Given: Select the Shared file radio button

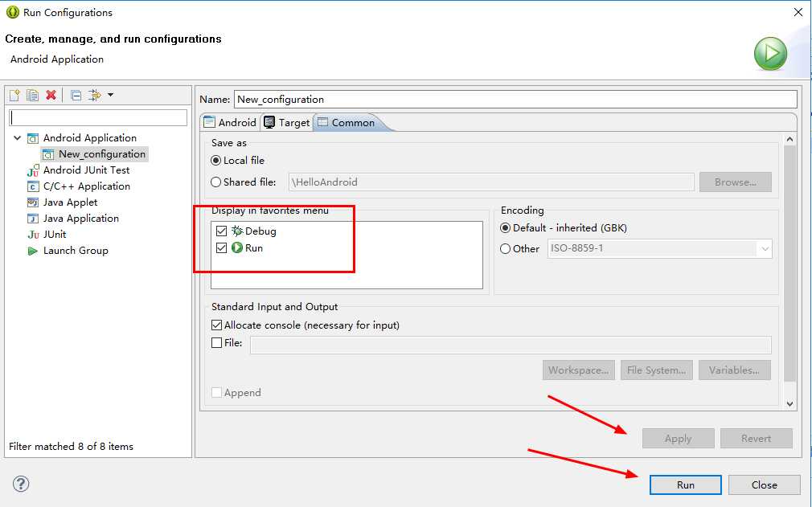Looking at the screenshot, I should coord(216,182).
